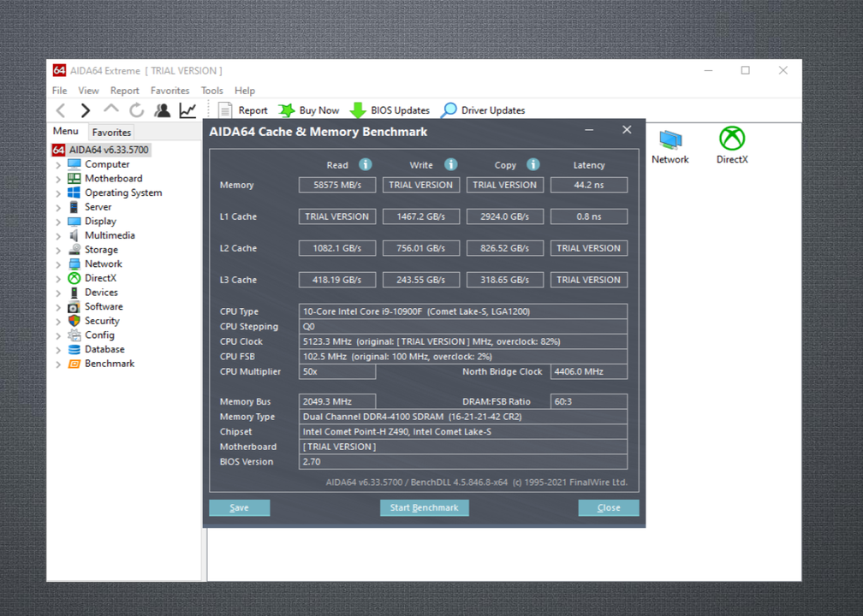This screenshot has height=616, width=863.
Task: Select the DirectX icon in the sidebar
Action: pos(75,278)
